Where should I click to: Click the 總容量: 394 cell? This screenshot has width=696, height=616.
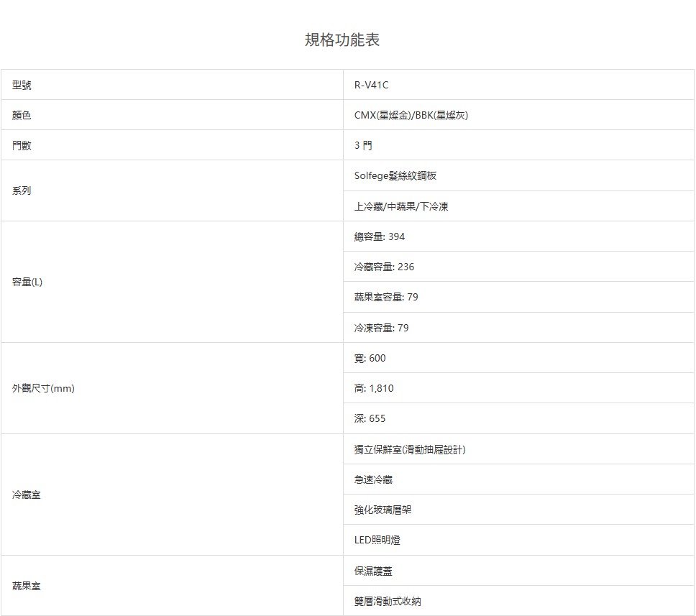[x=380, y=236]
